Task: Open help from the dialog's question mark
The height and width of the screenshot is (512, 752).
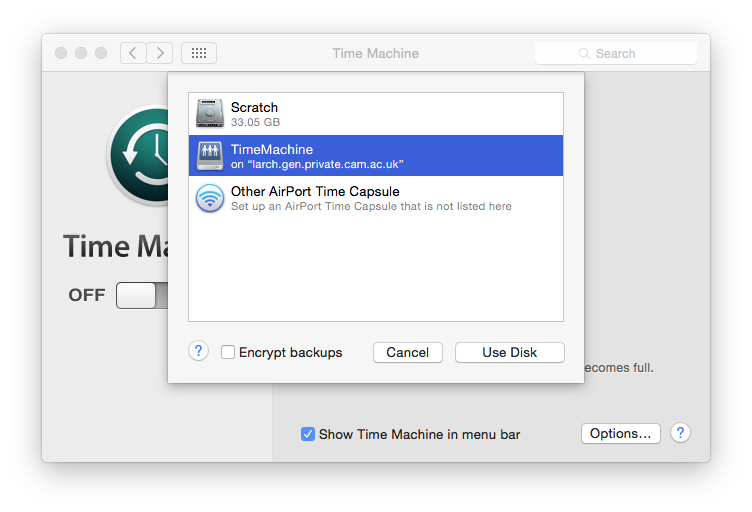Action: [198, 351]
